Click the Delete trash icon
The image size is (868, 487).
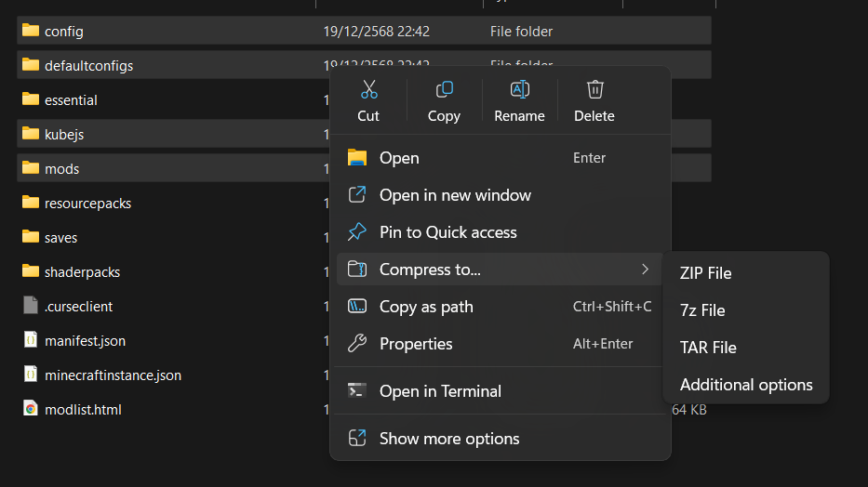pos(594,90)
